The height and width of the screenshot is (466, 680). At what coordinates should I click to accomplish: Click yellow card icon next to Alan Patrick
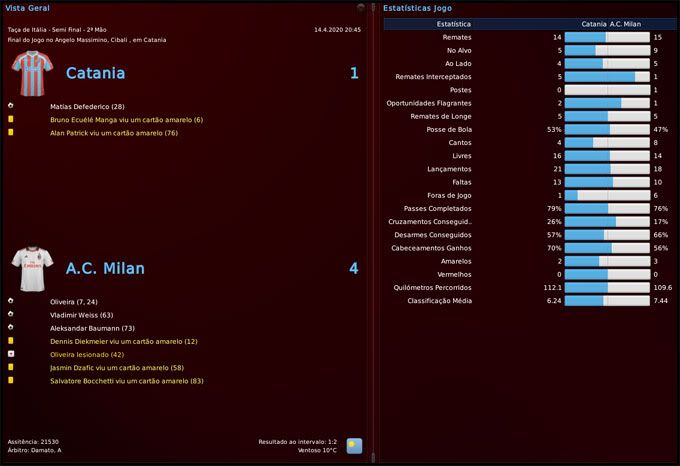tap(10, 132)
